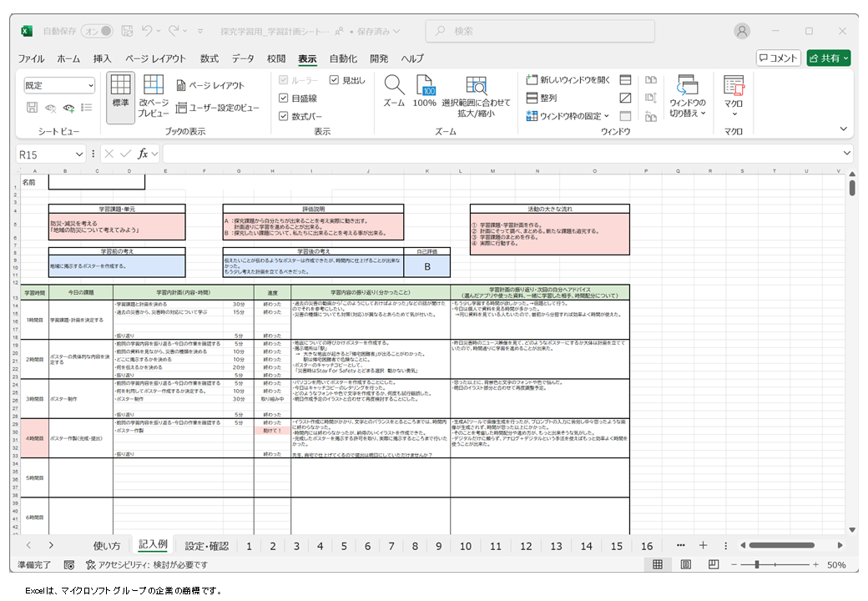Open the 数式 ribbon tab
Image resolution: width=868 pixels, height=601 pixels.
[x=209, y=59]
